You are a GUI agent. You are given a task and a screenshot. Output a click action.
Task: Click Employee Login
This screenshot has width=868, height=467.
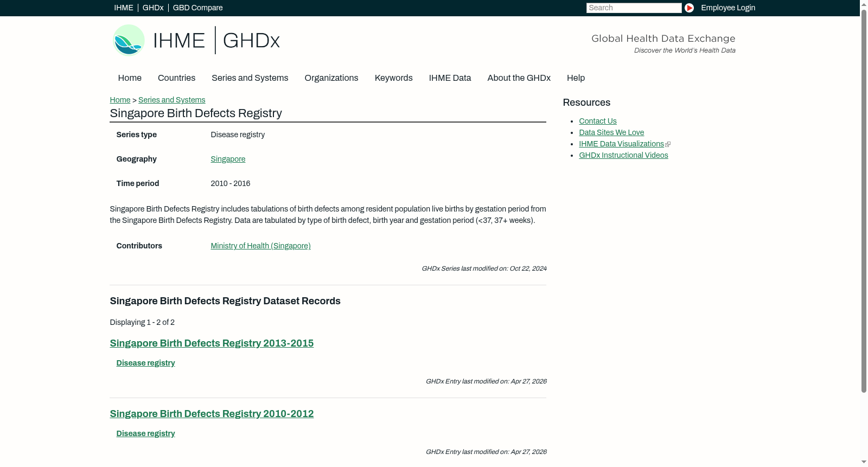click(x=728, y=8)
